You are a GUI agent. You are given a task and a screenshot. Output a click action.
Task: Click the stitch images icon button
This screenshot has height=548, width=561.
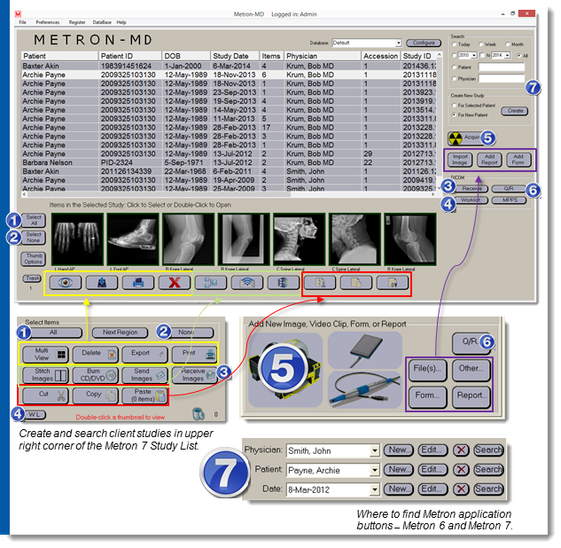[211, 283]
